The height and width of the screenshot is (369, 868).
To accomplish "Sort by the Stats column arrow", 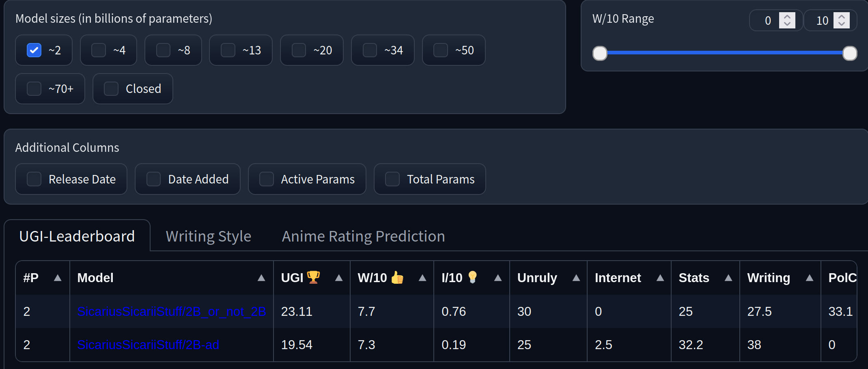I will 728,278.
